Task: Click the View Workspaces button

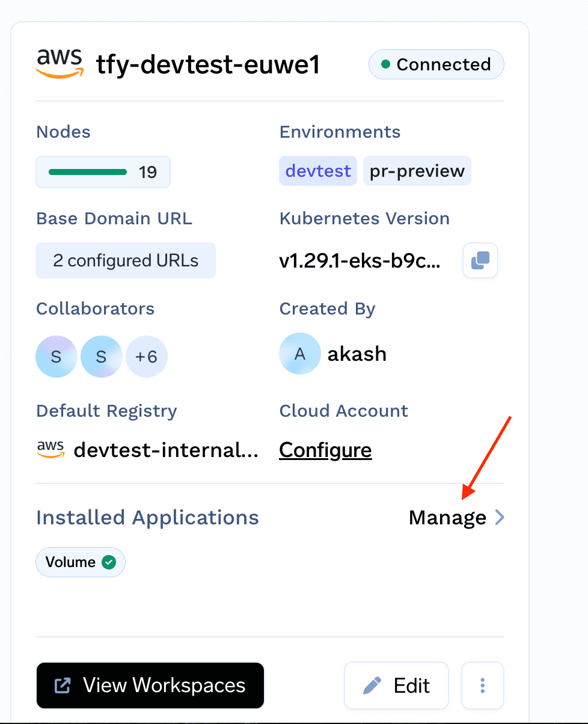Action: [x=150, y=686]
